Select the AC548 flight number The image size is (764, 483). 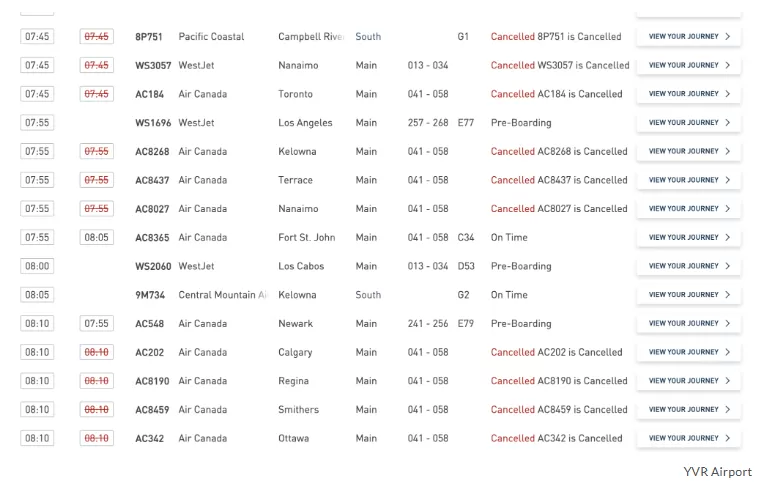[x=150, y=324]
